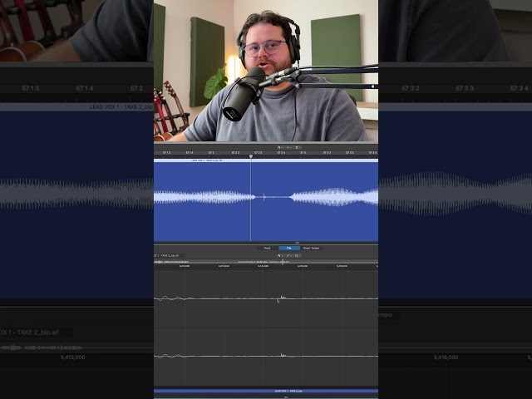Viewport: 532px width, 399px height.
Task: Click the small click spike in the blue region waveform
Action: point(264,197)
